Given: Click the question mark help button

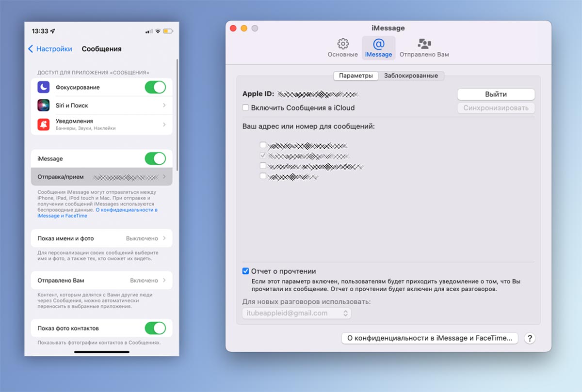Looking at the screenshot, I should point(530,338).
